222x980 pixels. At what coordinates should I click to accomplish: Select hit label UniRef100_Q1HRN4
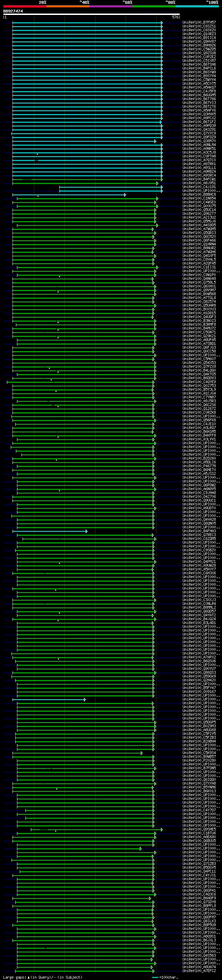click(x=199, y=244)
